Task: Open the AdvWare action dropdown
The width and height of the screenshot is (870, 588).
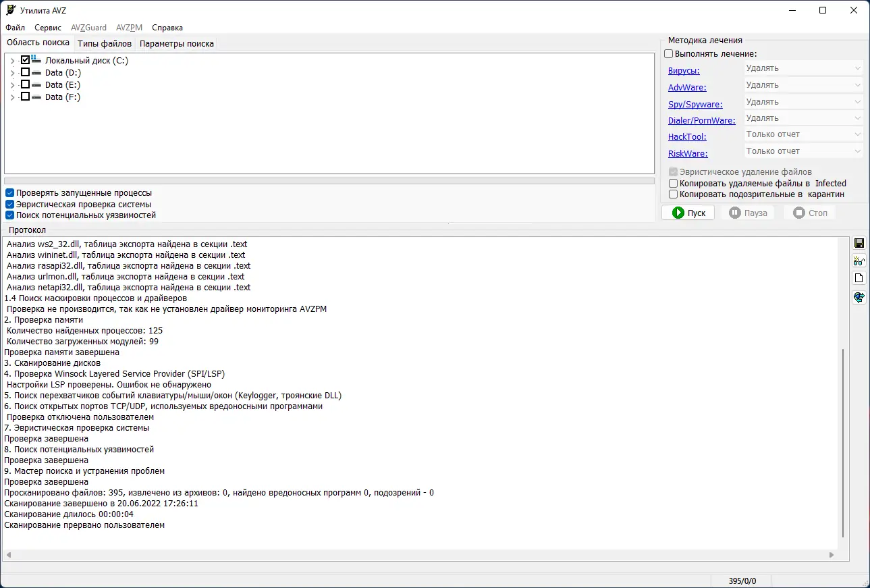Action: click(803, 85)
